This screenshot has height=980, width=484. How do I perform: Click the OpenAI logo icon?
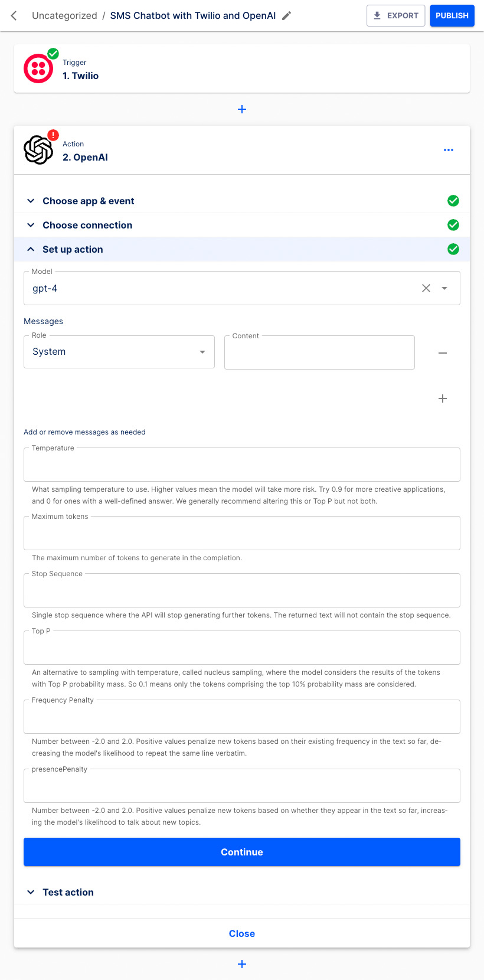coord(38,150)
